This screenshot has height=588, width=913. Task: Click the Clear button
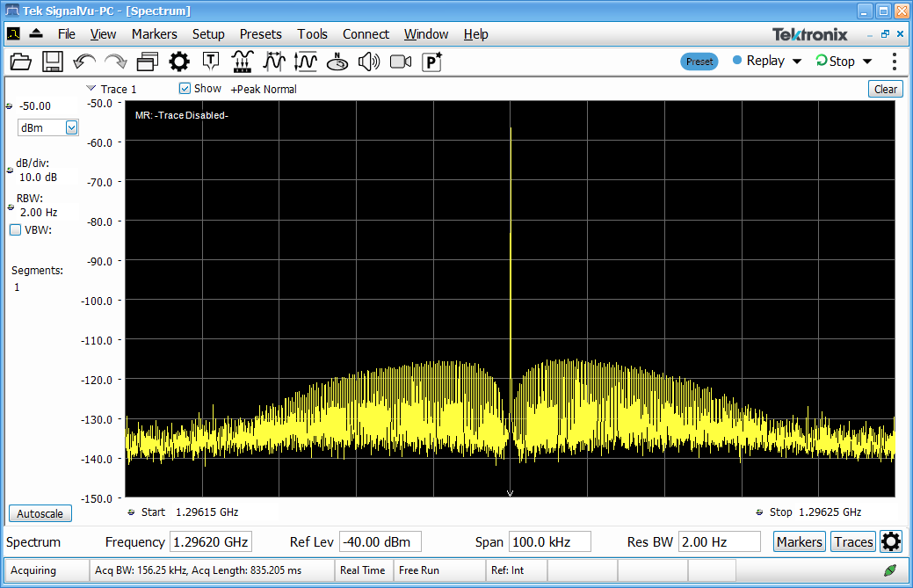[x=885, y=89]
